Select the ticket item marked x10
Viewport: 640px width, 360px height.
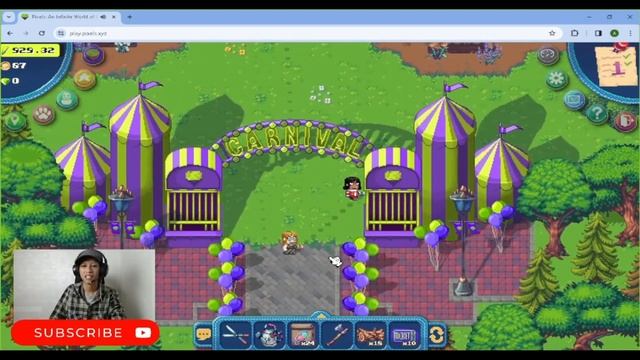404,335
